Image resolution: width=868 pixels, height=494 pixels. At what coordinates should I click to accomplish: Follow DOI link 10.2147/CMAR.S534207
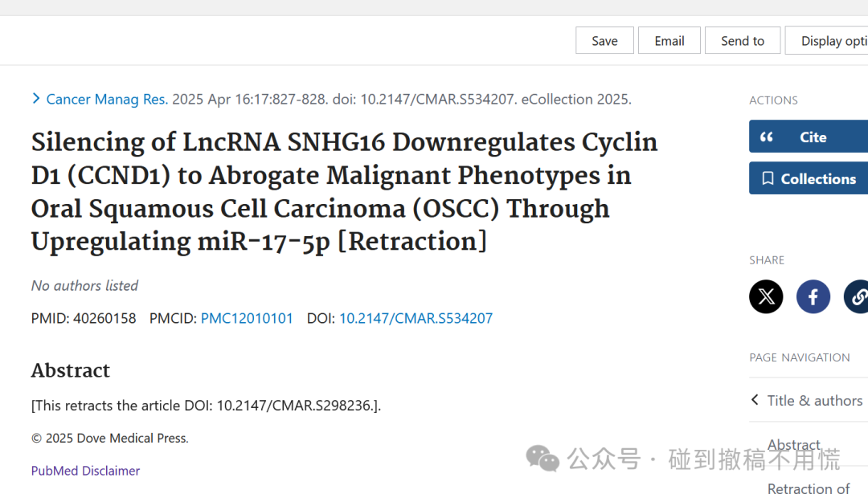coord(416,318)
